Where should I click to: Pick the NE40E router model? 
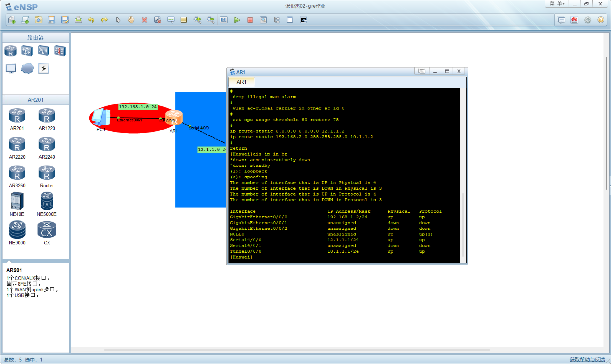17,201
